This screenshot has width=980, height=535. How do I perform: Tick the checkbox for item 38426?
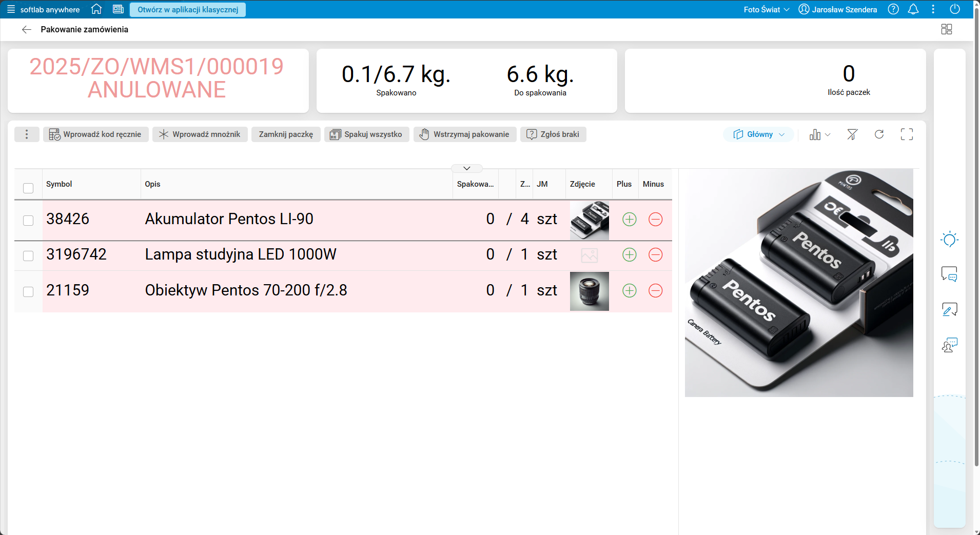tap(28, 221)
